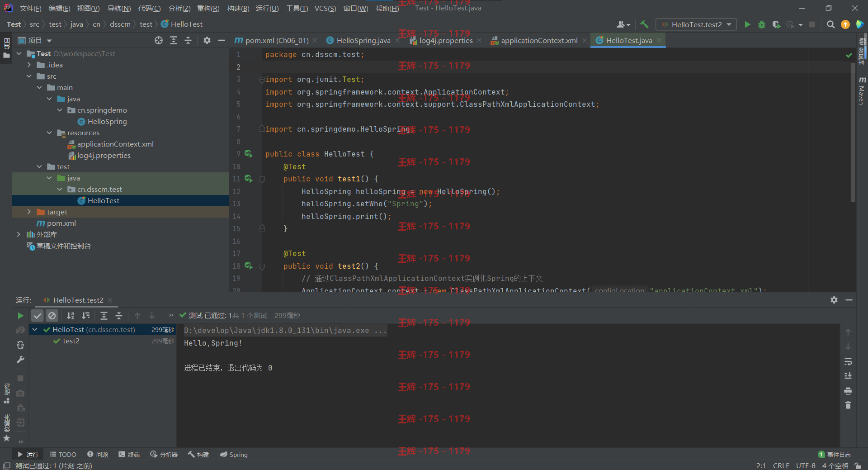
Task: Run HelloTest.test2 with green play button
Action: [747, 24]
